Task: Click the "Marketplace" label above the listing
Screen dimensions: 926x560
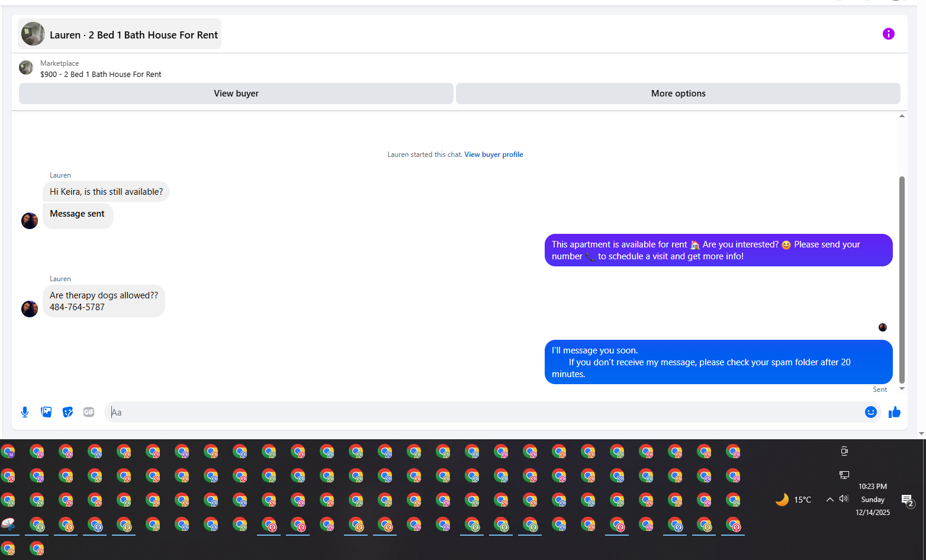Action: coord(59,63)
